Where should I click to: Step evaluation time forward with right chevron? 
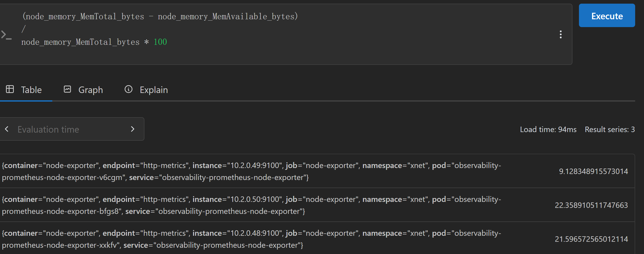coord(133,129)
